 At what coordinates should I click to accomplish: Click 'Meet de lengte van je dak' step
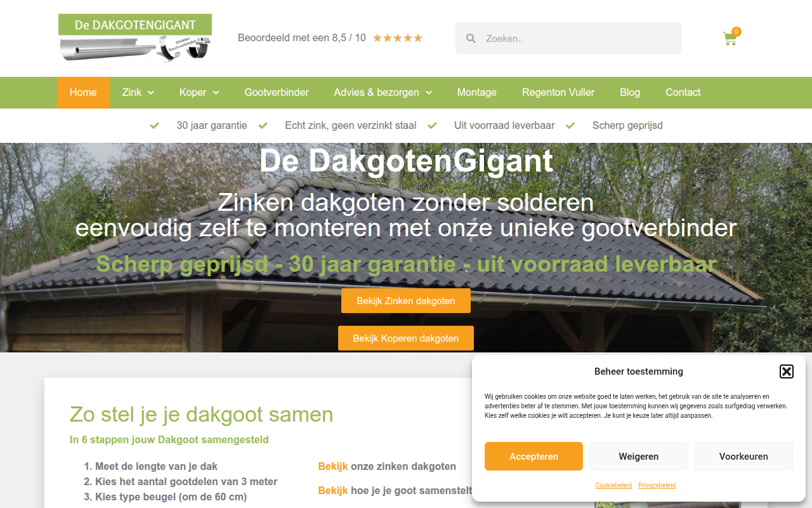pos(156,466)
